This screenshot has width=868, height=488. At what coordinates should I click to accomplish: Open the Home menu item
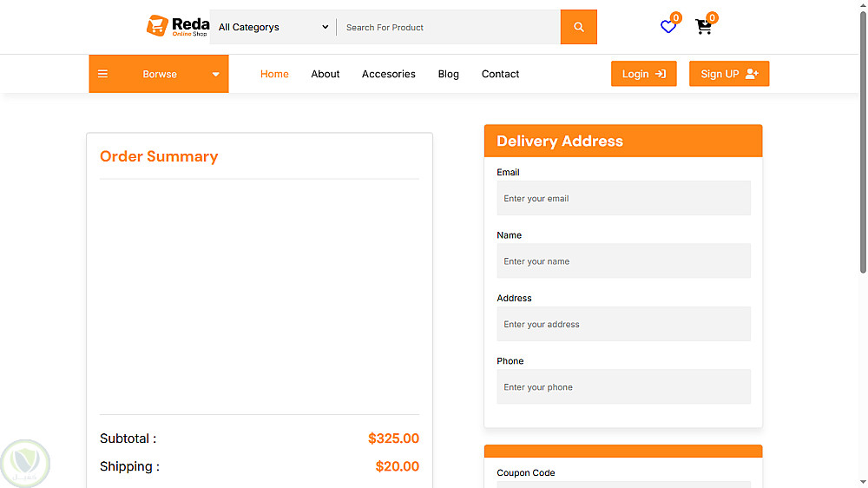(274, 74)
